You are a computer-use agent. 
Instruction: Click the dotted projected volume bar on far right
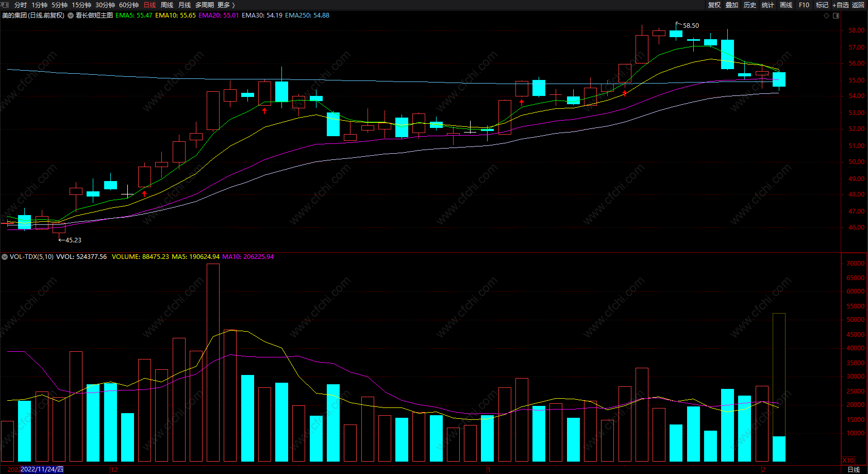coord(779,374)
